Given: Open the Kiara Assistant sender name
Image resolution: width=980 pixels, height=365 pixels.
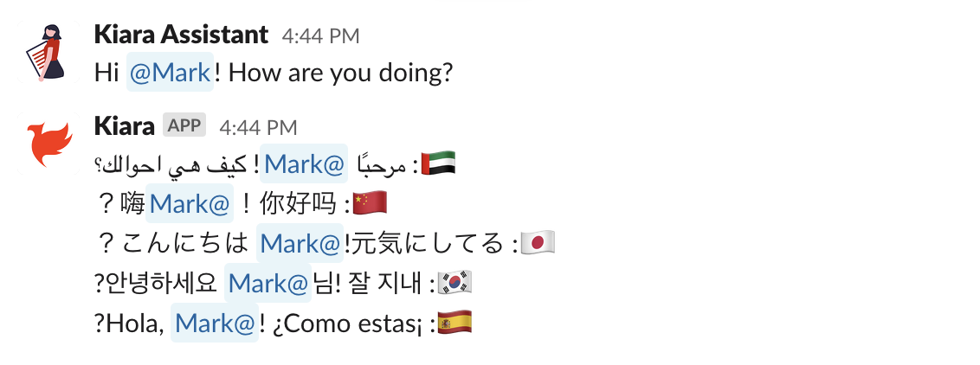Looking at the screenshot, I should [x=181, y=35].
